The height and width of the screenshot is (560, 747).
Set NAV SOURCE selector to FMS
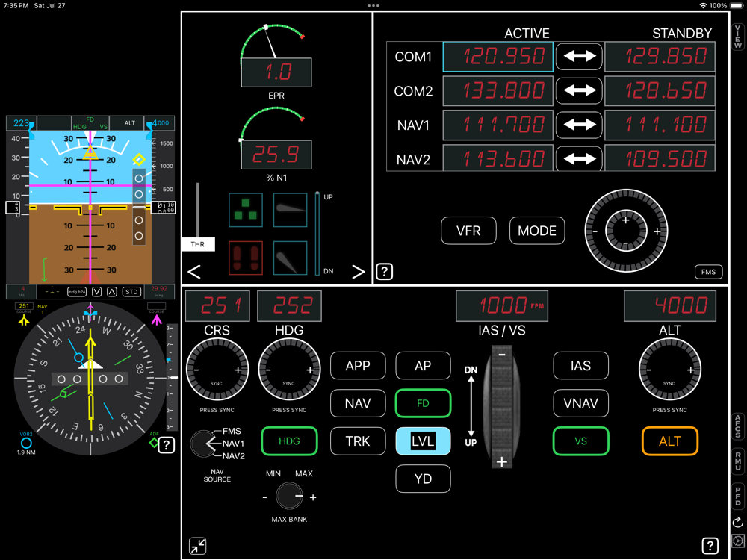[232, 431]
